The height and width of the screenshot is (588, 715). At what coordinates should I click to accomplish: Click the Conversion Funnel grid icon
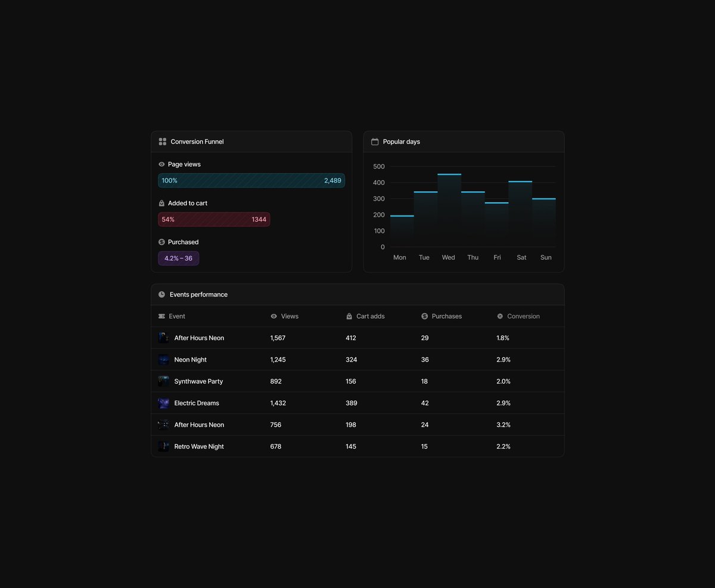(162, 142)
